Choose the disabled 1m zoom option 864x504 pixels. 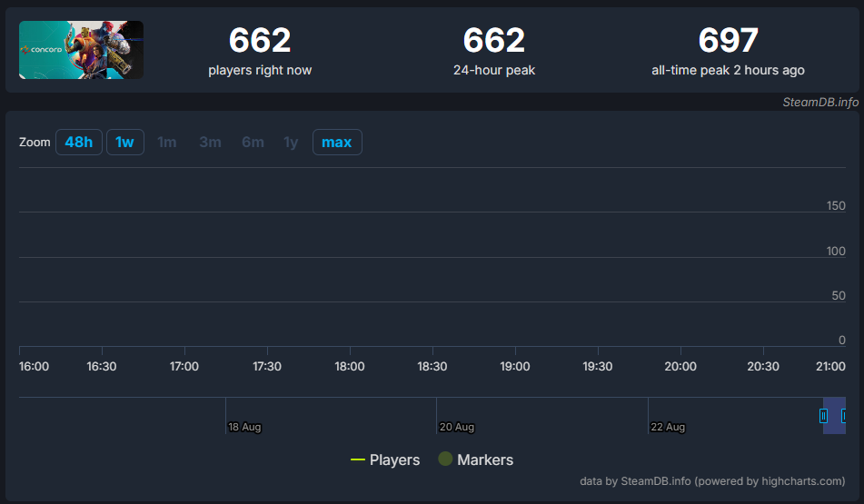[x=167, y=142]
